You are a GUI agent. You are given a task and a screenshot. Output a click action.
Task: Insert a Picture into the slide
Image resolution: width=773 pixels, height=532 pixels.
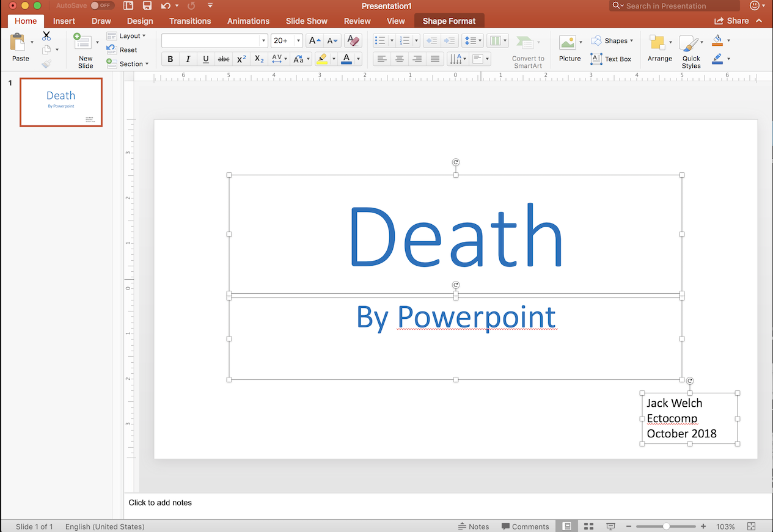(568, 49)
